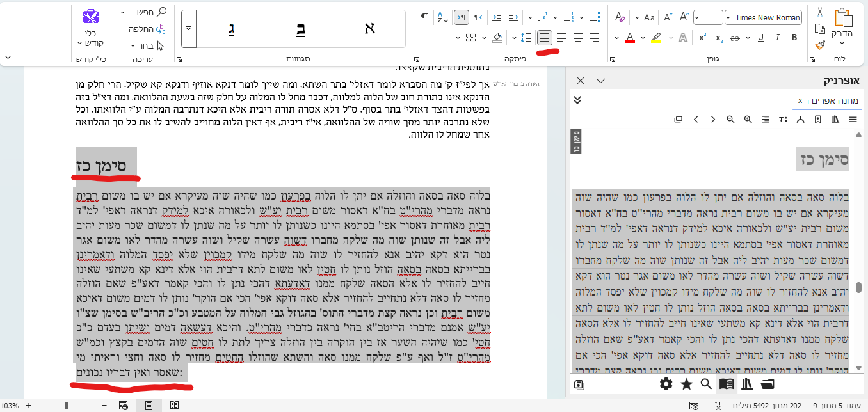Image resolution: width=868 pixels, height=412 pixels.
Task: Toggle Superscript formatting
Action: (702, 37)
